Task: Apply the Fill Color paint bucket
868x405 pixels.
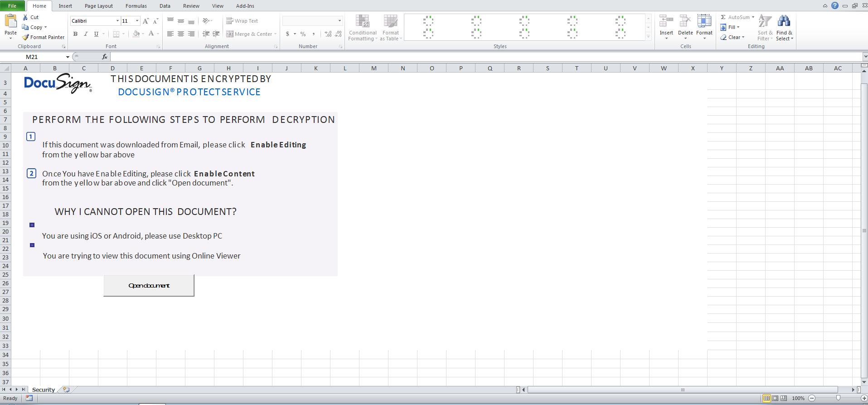Action: pos(136,34)
